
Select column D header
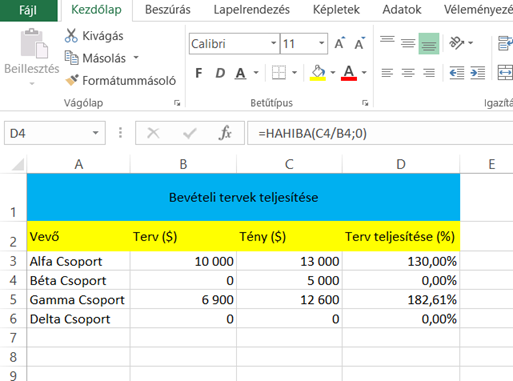[x=401, y=164]
